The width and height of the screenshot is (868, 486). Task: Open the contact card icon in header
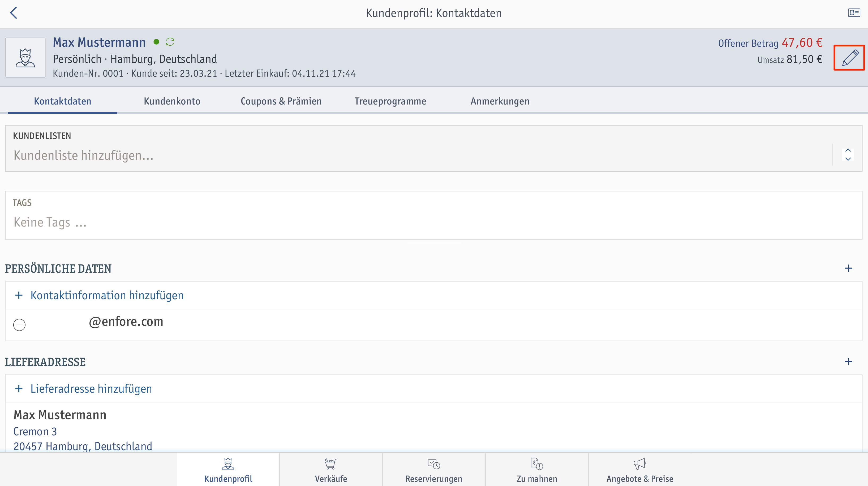click(854, 13)
